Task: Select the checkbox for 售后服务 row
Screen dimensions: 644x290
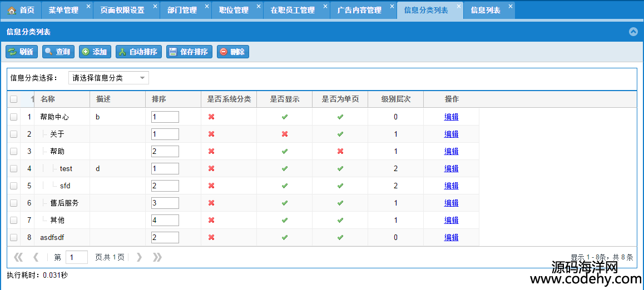Action: (14, 203)
